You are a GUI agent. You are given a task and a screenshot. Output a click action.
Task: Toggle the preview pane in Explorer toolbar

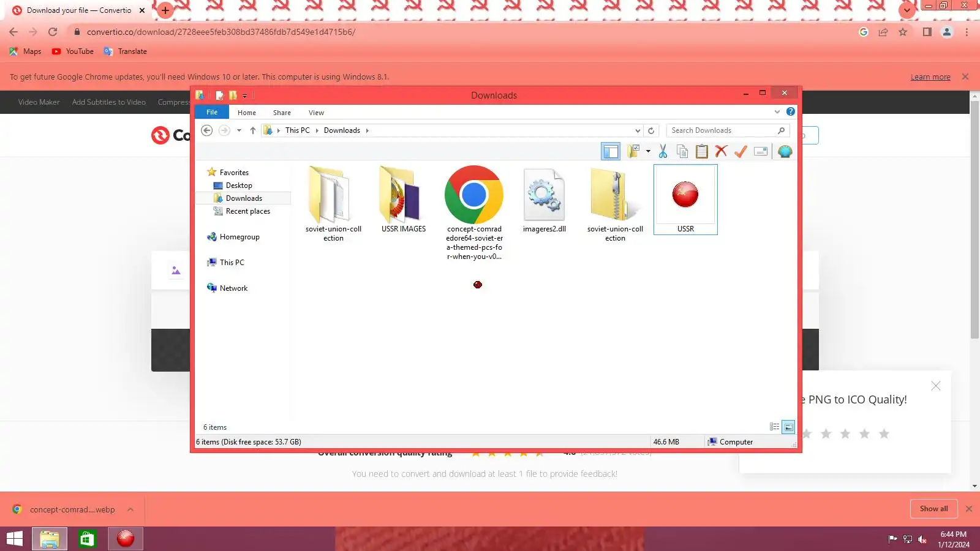611,151
